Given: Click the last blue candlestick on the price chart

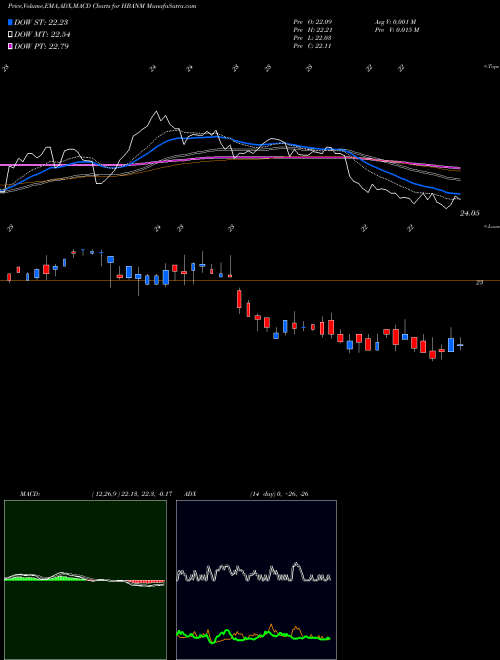Looking at the screenshot, I should point(460,345).
